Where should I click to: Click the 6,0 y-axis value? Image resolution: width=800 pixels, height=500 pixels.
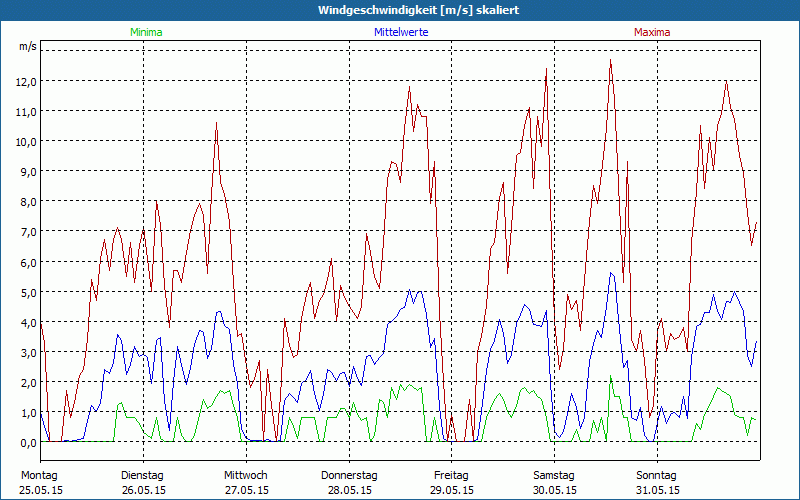[28, 262]
